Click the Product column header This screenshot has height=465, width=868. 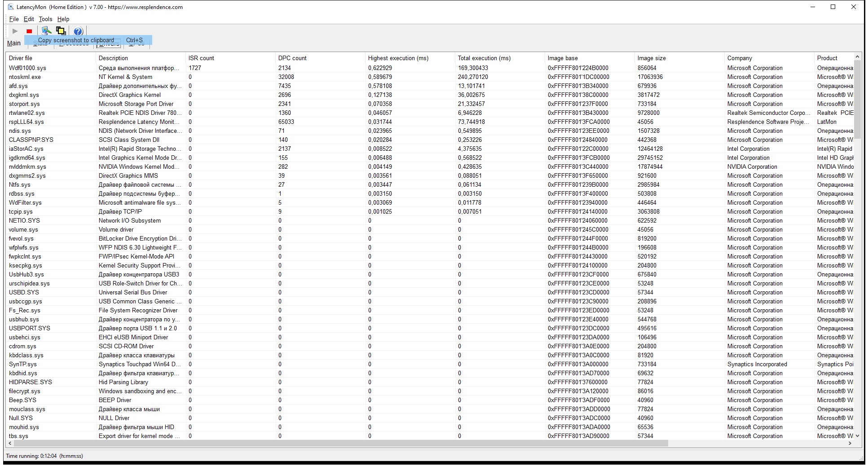tap(834, 58)
